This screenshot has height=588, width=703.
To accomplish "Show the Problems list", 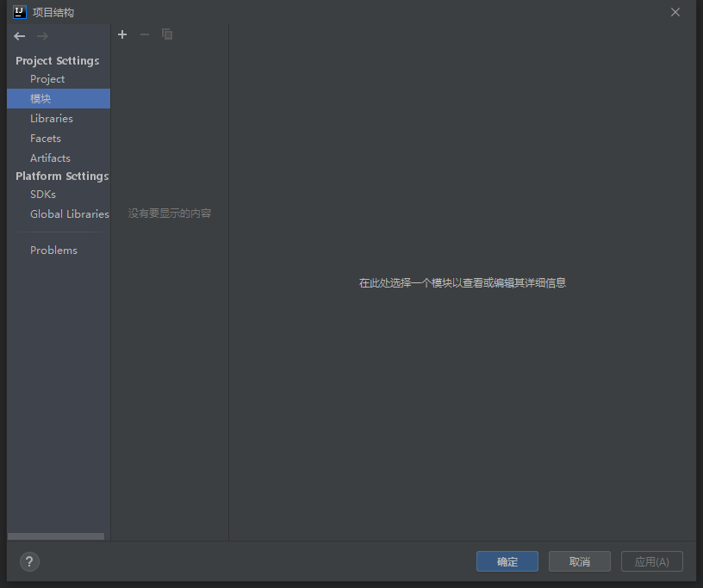I will [53, 251].
